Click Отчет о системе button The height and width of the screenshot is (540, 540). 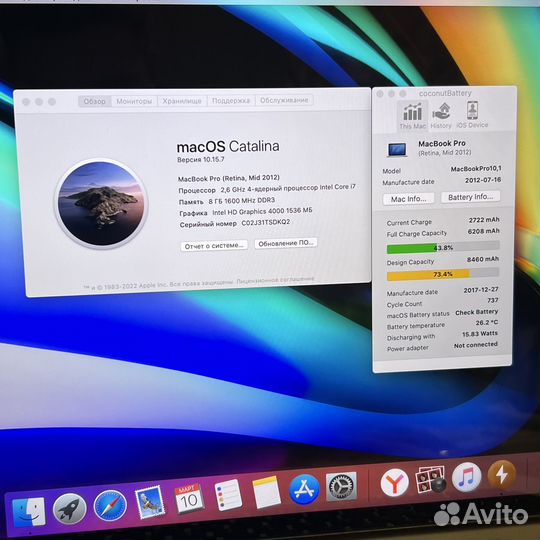click(x=214, y=246)
